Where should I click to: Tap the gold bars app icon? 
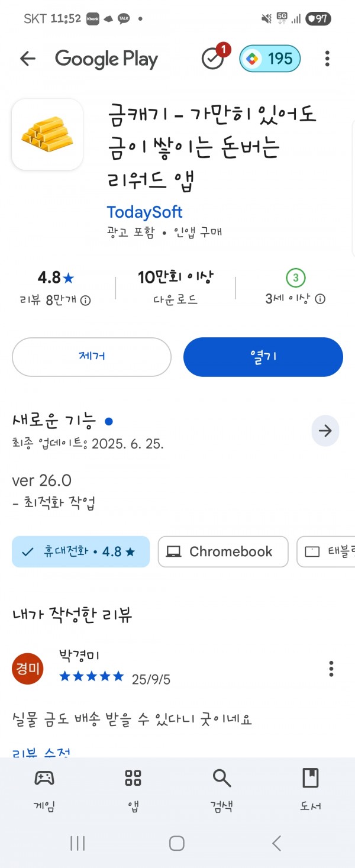pyautogui.click(x=47, y=134)
